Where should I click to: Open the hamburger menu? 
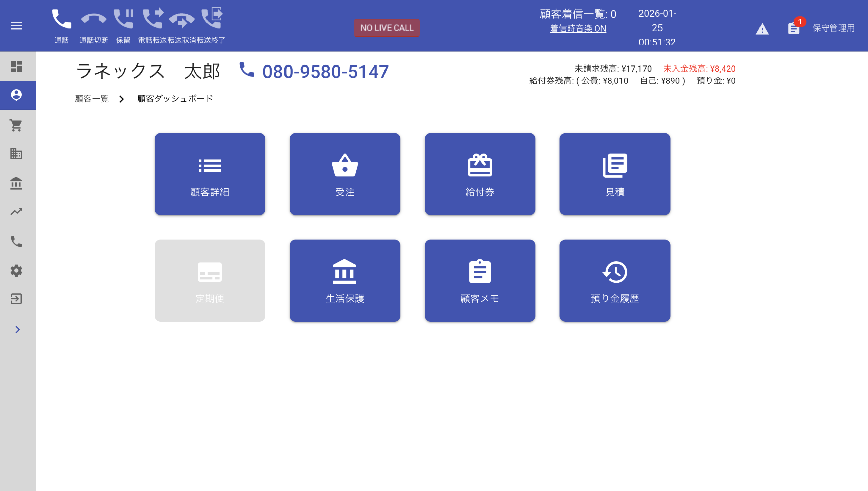(16, 26)
